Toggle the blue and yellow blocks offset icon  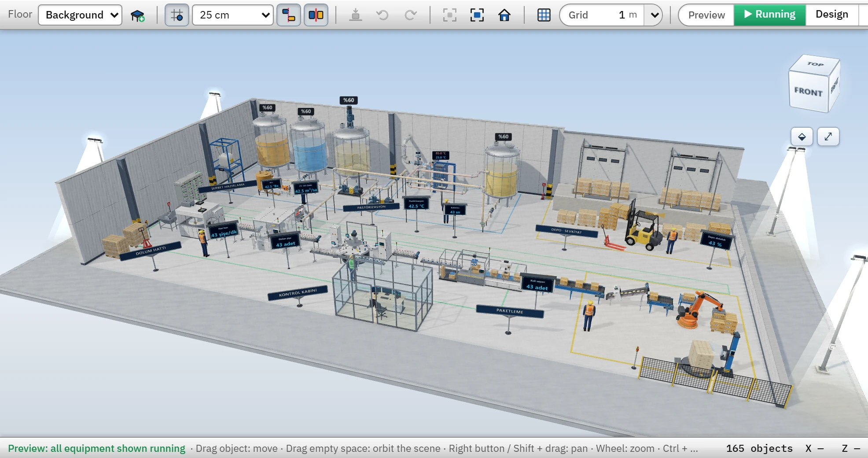pyautogui.click(x=289, y=15)
